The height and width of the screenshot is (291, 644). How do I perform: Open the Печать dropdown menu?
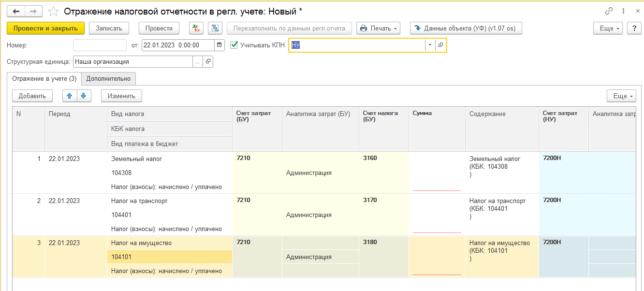tap(378, 29)
